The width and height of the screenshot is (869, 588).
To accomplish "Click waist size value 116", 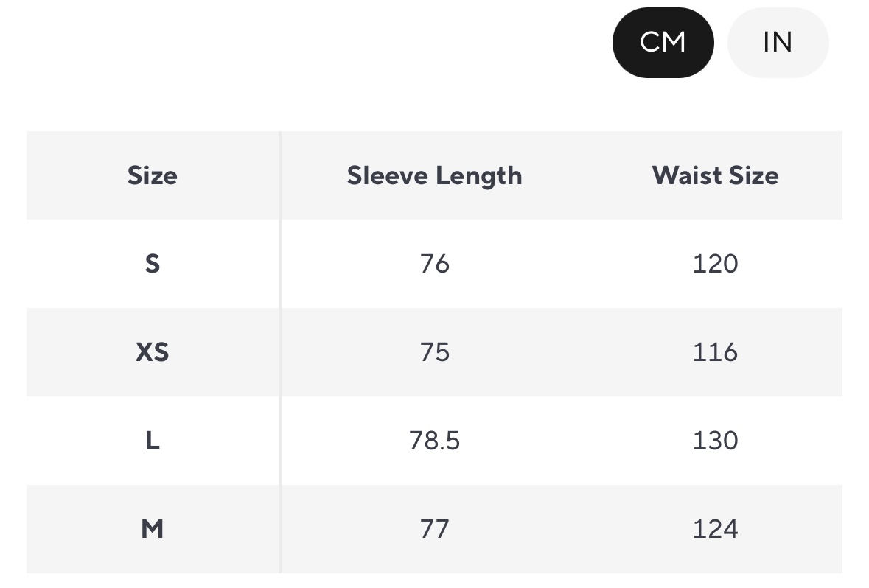I will pos(715,352).
